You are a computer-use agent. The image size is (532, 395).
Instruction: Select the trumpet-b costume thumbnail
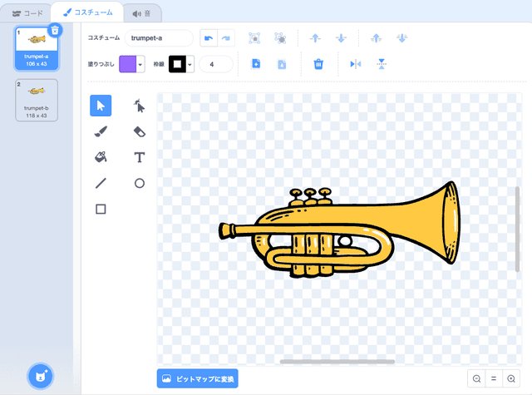click(37, 99)
